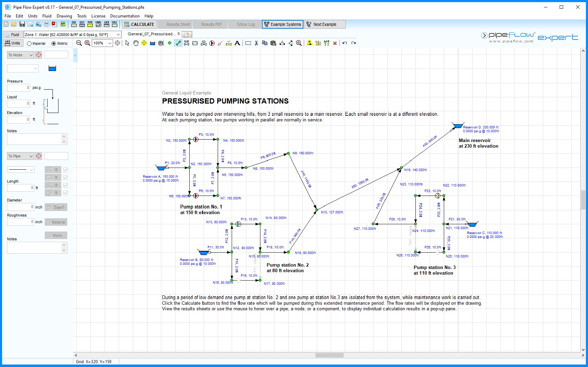Close the General_07_Pressurised tab
The width and height of the screenshot is (588, 367).
pyautogui.click(x=178, y=34)
